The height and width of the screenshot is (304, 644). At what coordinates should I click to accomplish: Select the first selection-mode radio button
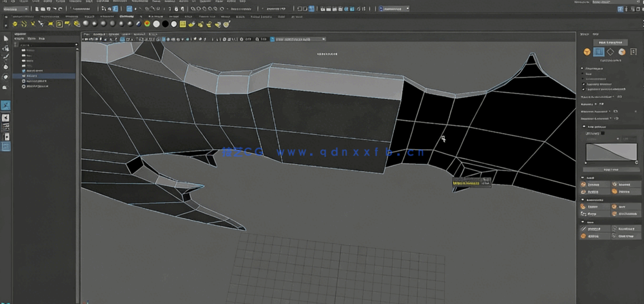coord(582,68)
